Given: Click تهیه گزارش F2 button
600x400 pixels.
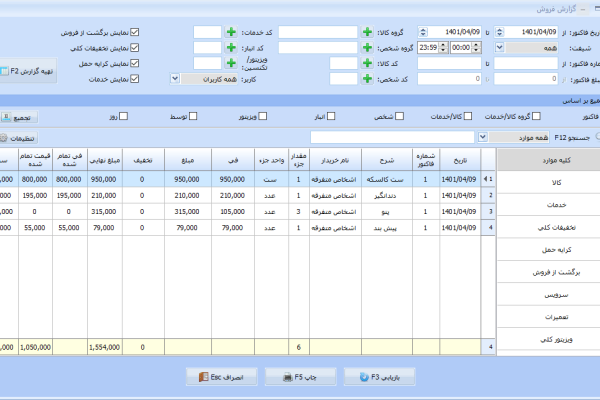Looking at the screenshot, I should click(28, 71).
